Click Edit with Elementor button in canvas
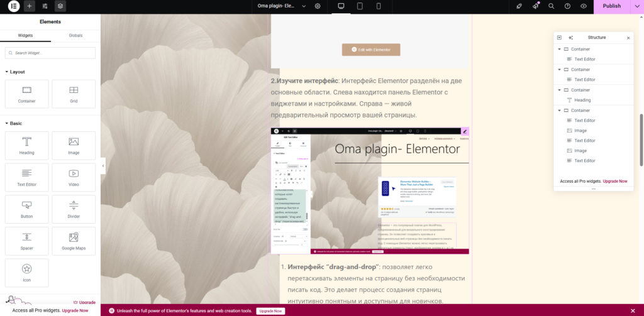Image resolution: width=644 pixels, height=316 pixels. click(371, 50)
